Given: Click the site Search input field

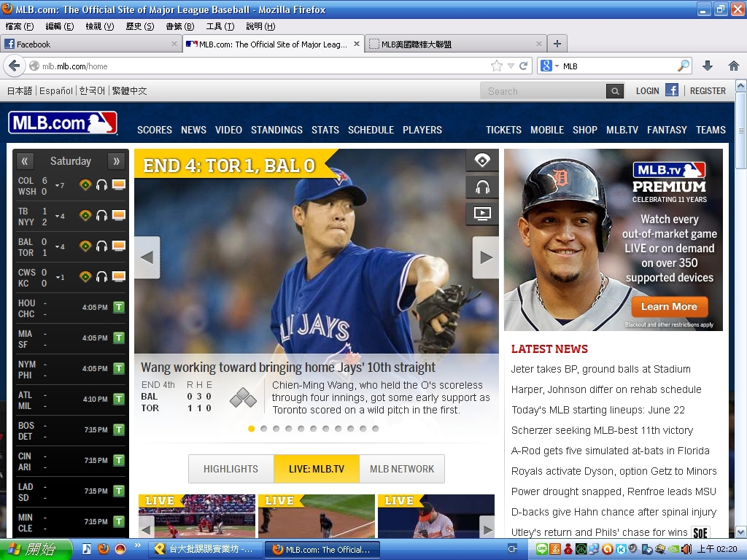Looking at the screenshot, I should 543,91.
